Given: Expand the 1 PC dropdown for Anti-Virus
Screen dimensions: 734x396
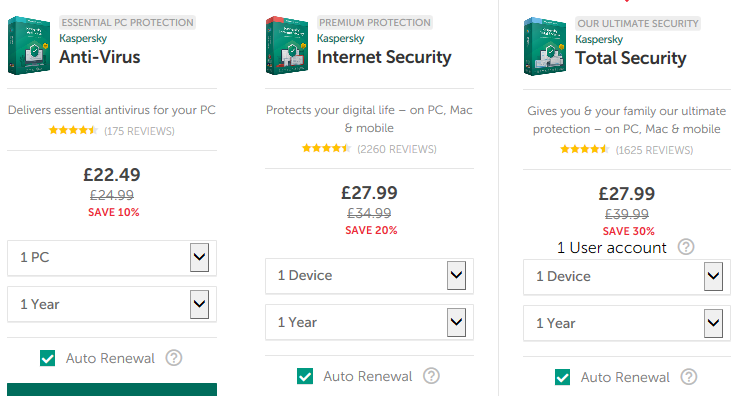Looking at the screenshot, I should [112, 257].
